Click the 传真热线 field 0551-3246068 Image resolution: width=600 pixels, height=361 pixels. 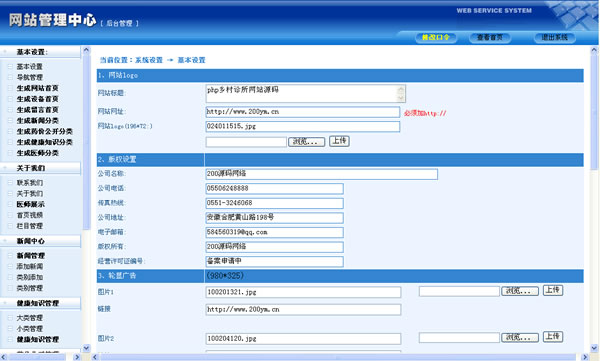click(x=274, y=203)
